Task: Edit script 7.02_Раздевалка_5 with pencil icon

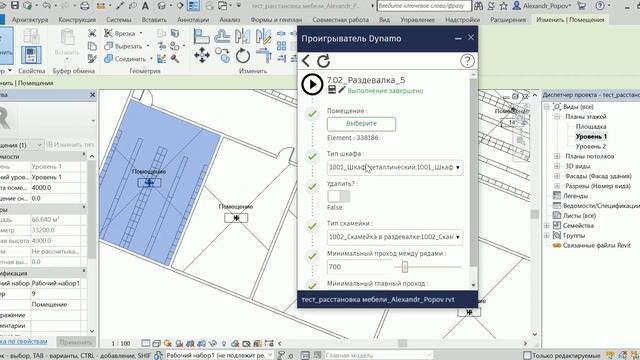Action: coord(342,89)
